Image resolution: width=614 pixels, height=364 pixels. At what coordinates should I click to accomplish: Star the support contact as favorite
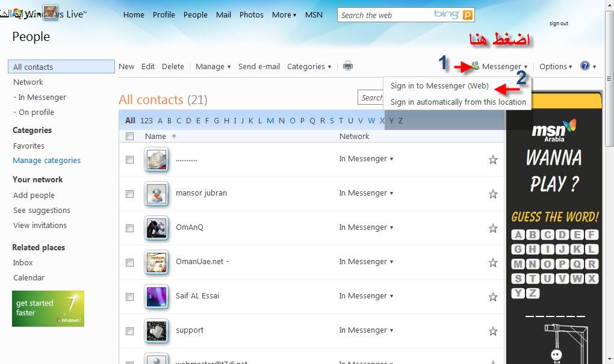point(493,332)
